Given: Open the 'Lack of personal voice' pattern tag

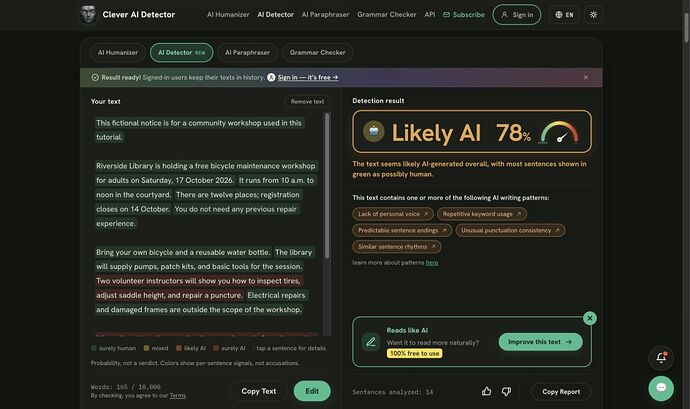Looking at the screenshot, I should click(393, 214).
